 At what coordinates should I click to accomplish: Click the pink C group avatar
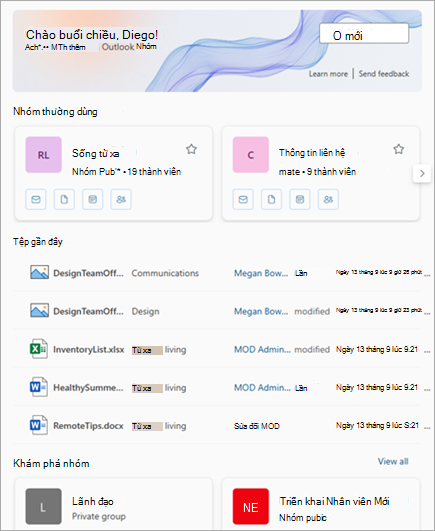(x=251, y=155)
